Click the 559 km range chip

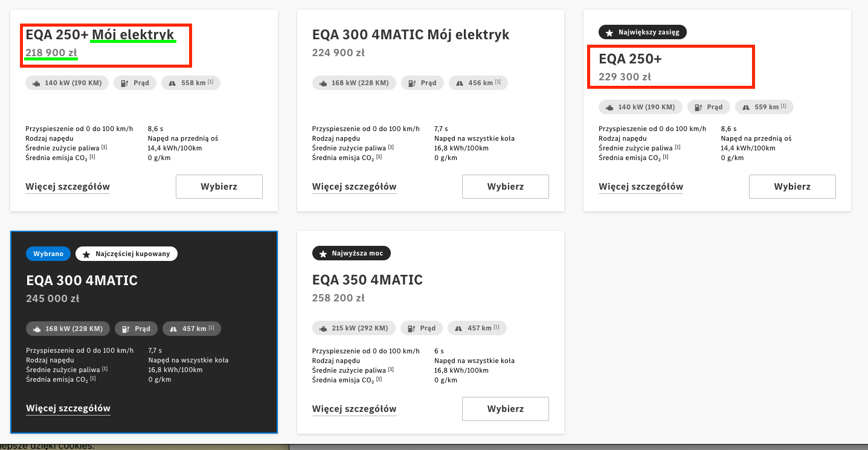(764, 107)
